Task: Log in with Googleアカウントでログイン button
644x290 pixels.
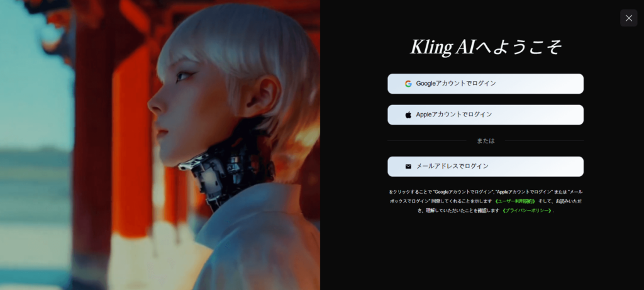Action: pos(485,84)
